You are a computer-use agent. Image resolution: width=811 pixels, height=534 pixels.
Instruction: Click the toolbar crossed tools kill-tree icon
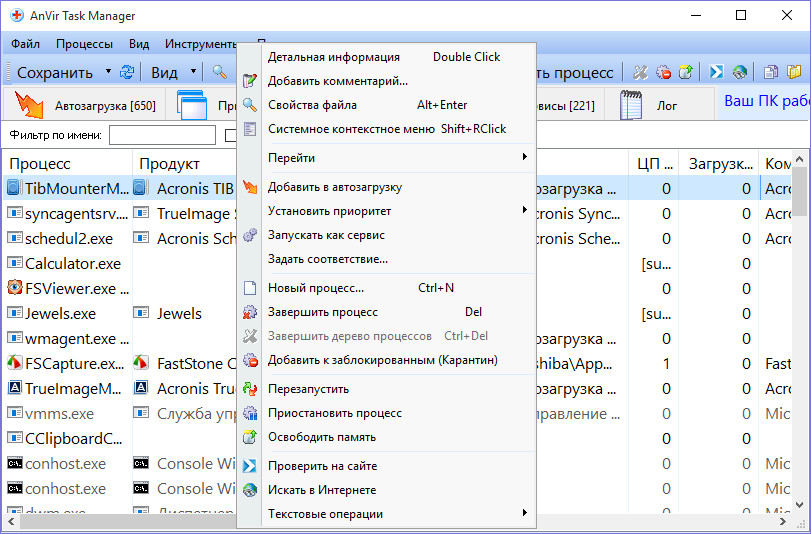pyautogui.click(x=640, y=72)
